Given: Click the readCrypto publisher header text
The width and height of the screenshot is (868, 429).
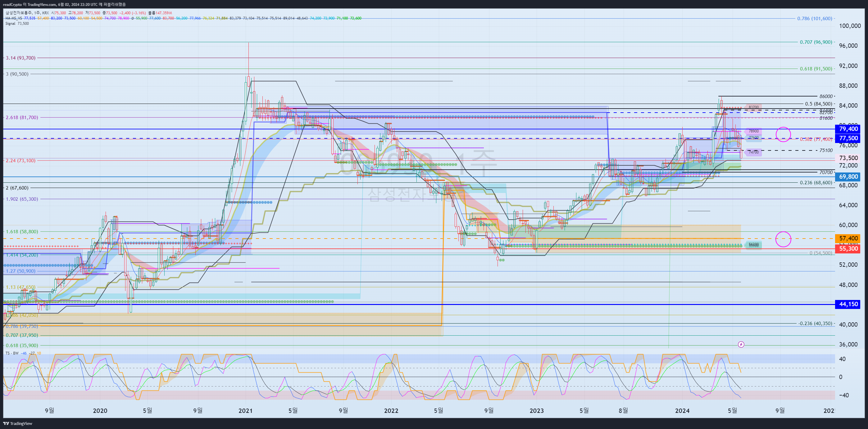Looking at the screenshot, I should pos(64,4).
